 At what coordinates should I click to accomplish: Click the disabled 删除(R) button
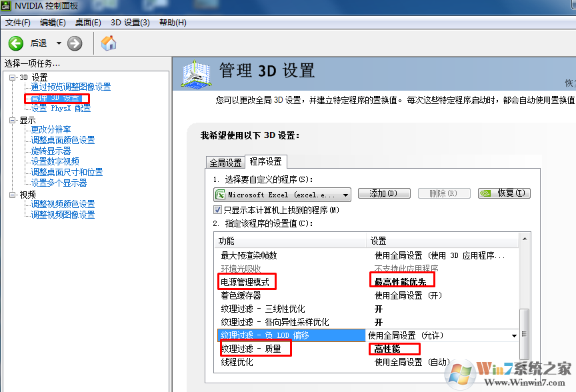[x=444, y=193]
